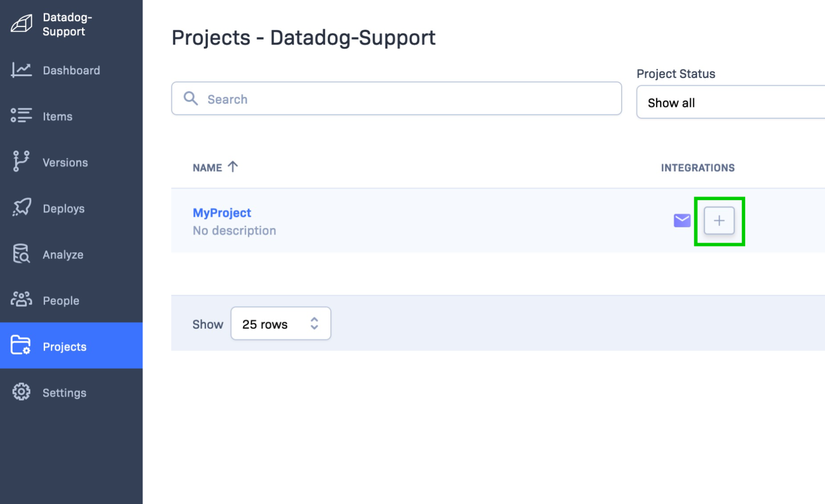Click the Analyze database search icon
Screen dimensions: 825x504
(21, 254)
